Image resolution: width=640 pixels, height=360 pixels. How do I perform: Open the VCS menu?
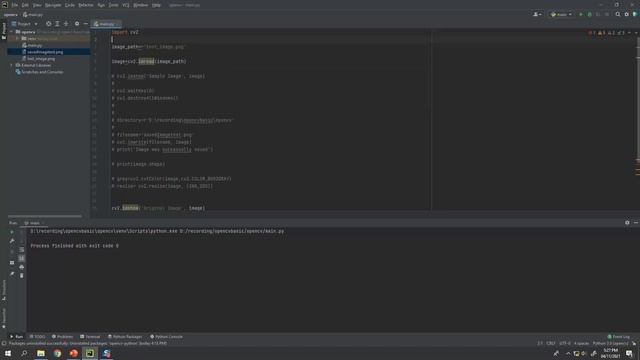coord(126,5)
